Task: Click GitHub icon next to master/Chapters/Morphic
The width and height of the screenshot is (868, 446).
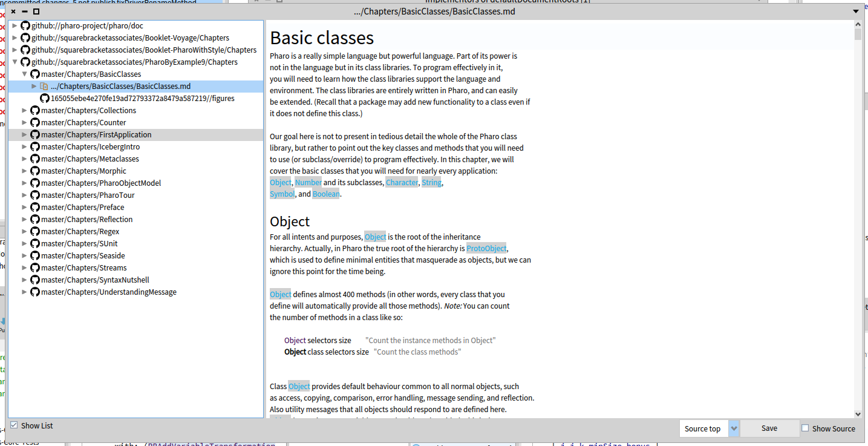Action: 34,171
